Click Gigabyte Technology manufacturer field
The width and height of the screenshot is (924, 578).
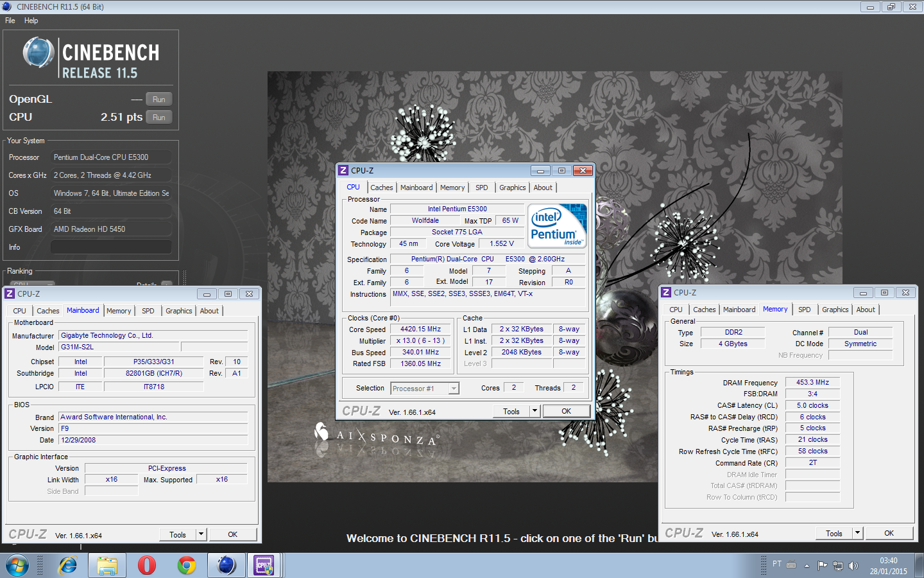[x=153, y=335]
